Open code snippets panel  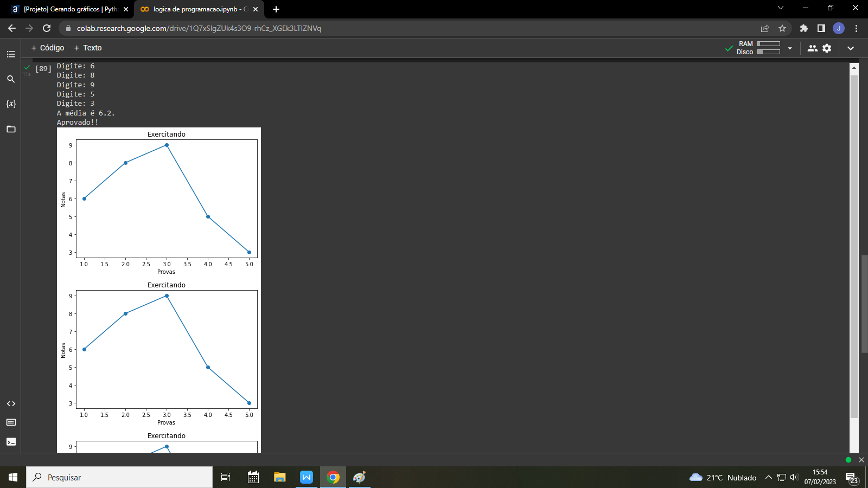[11, 404]
